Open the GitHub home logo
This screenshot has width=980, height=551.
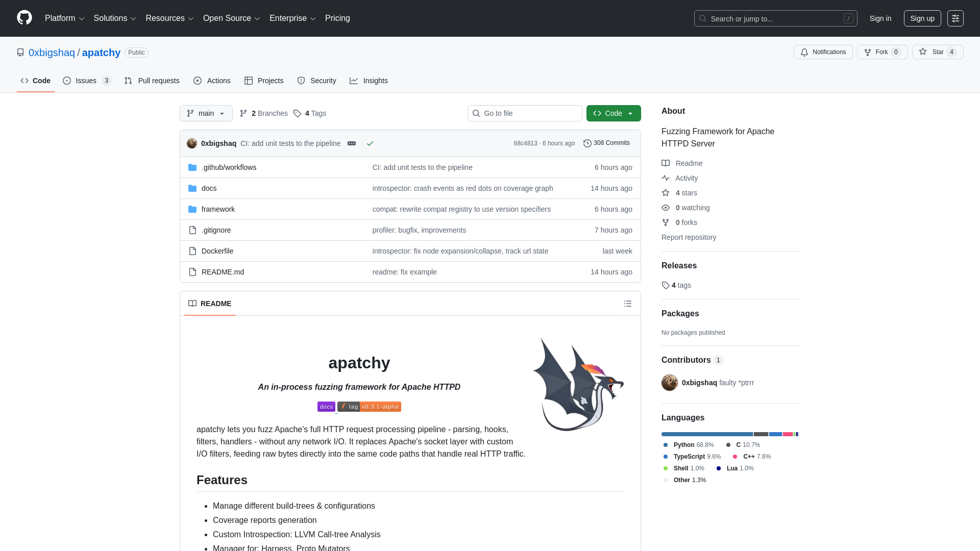(24, 18)
